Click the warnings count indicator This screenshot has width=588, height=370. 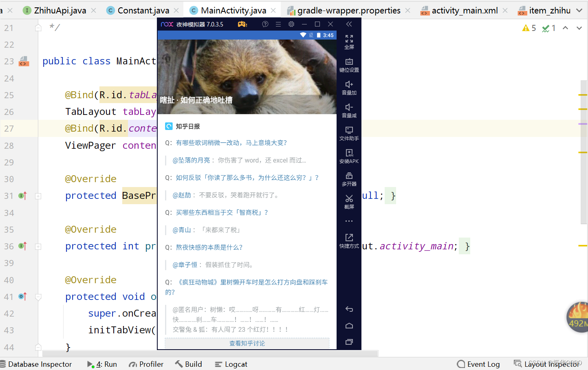pyautogui.click(x=529, y=28)
